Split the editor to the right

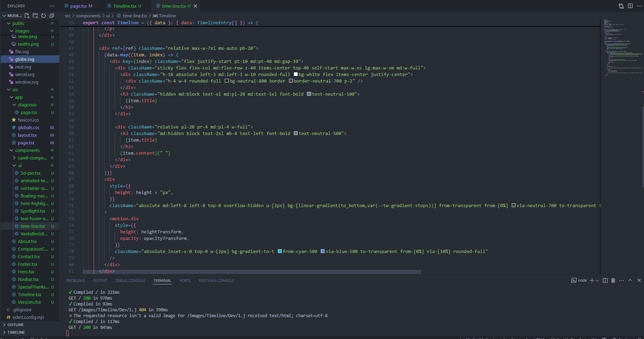pos(630,6)
